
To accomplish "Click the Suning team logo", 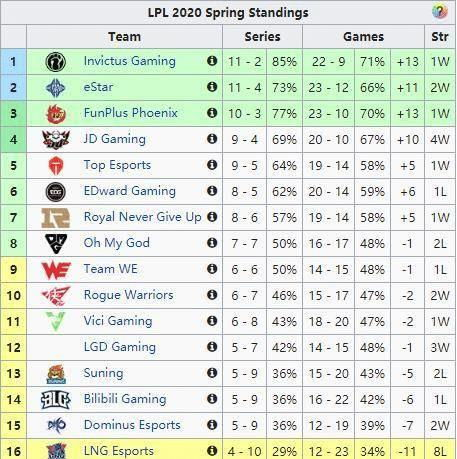I will 56,374.
